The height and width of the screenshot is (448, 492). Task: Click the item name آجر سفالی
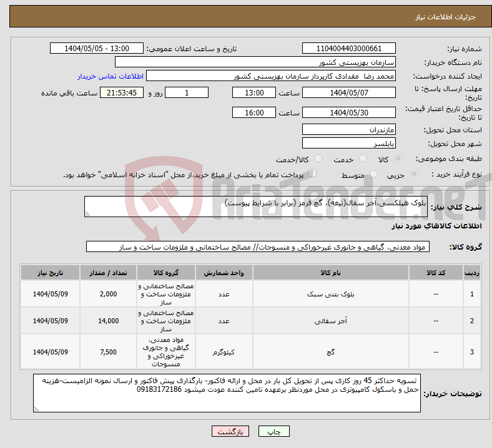(x=331, y=321)
